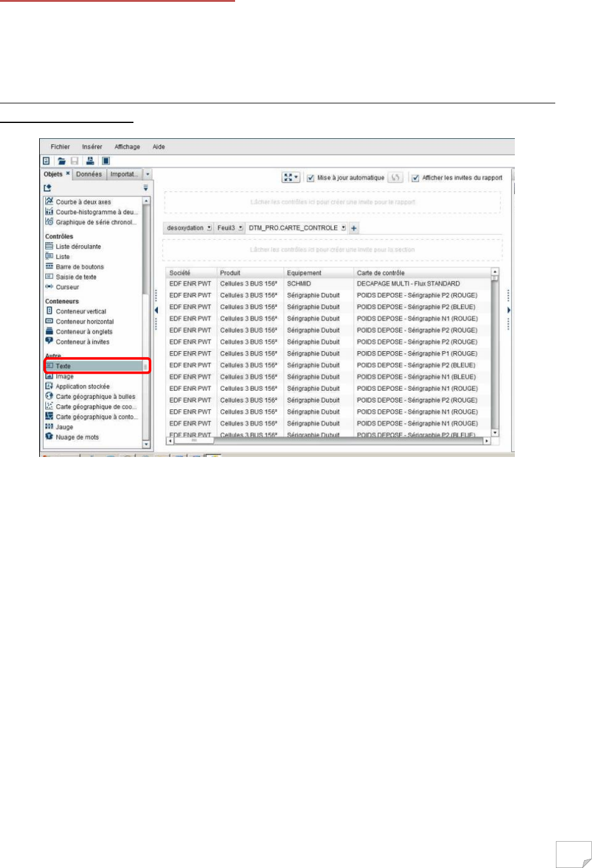Click the export icon under Objets tab
This screenshot has width=592, height=868.
(x=47, y=188)
